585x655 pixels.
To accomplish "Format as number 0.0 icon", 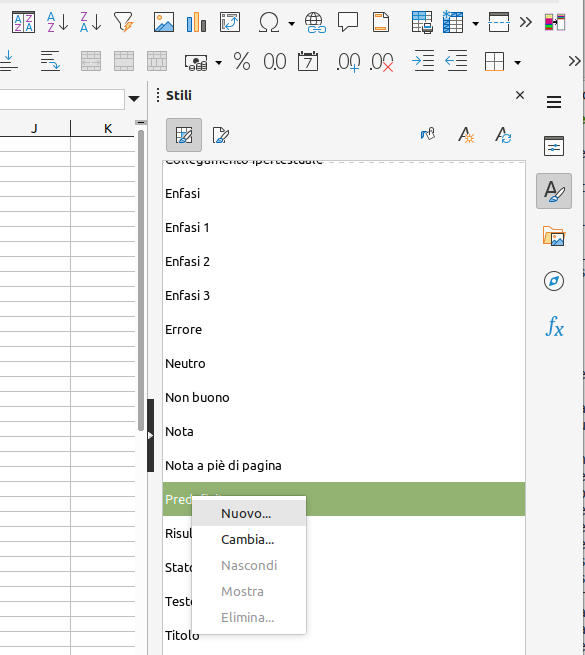I will 275,61.
